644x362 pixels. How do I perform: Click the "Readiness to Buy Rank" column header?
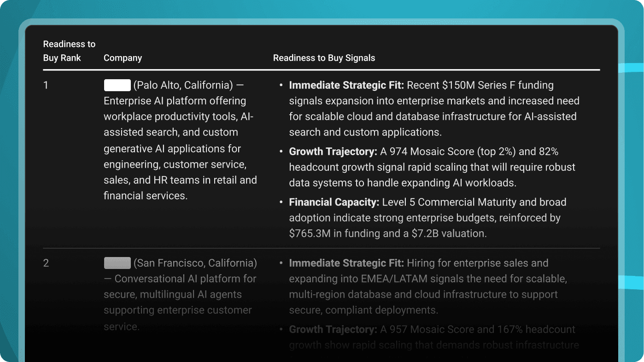point(69,51)
